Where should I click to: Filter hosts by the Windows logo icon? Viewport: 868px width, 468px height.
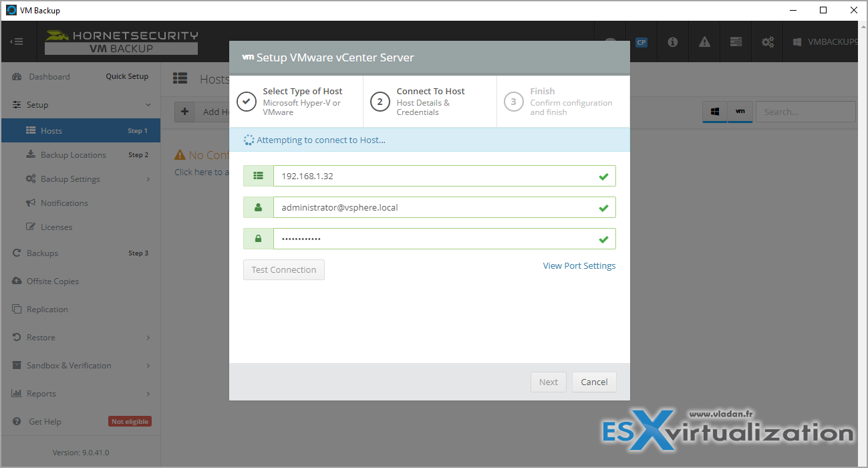(x=715, y=112)
